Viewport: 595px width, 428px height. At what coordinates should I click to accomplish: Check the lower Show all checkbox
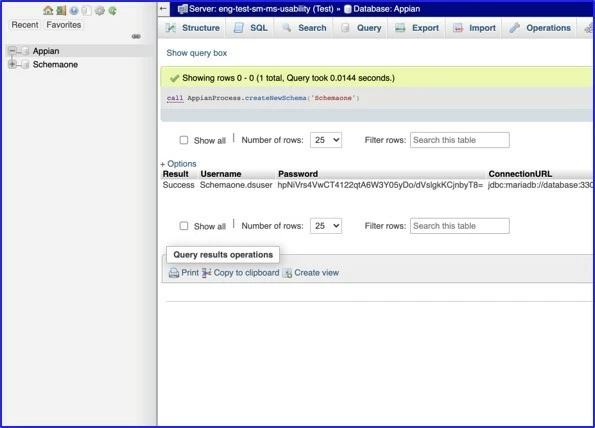point(184,226)
